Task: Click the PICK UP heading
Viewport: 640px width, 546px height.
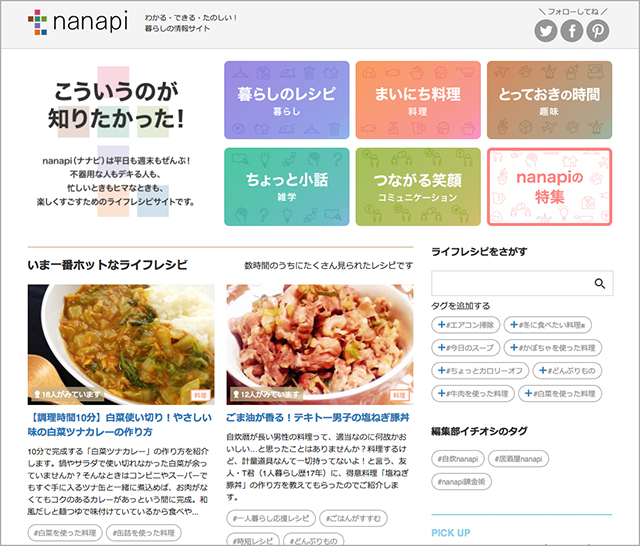Action: pos(451,533)
